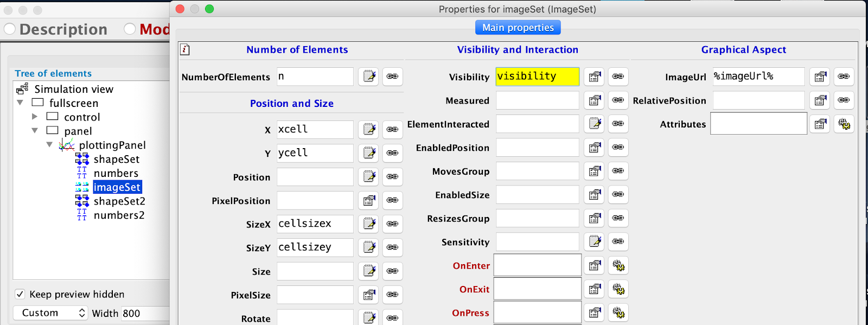868x325 pixels.
Task: Select the Model radio button
Action: (x=130, y=29)
